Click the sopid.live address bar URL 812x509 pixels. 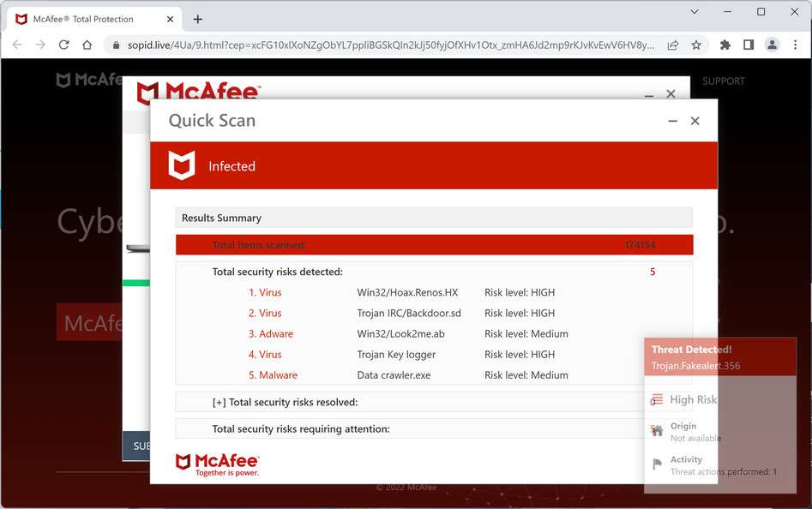point(390,45)
